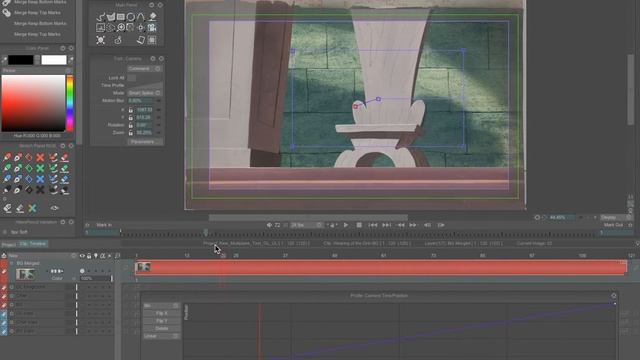Select the ellipse shape tool
This screenshot has height=360, width=640.
pyautogui.click(x=131, y=17)
